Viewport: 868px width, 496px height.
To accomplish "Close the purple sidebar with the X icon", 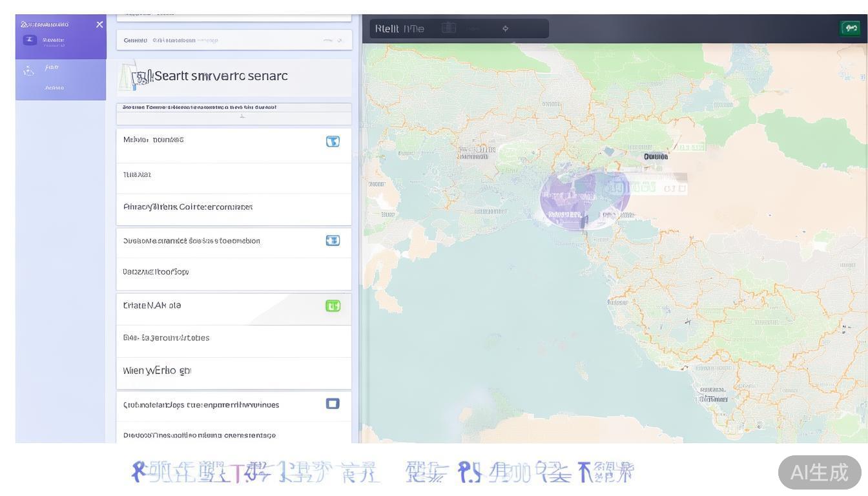I will click(x=99, y=25).
